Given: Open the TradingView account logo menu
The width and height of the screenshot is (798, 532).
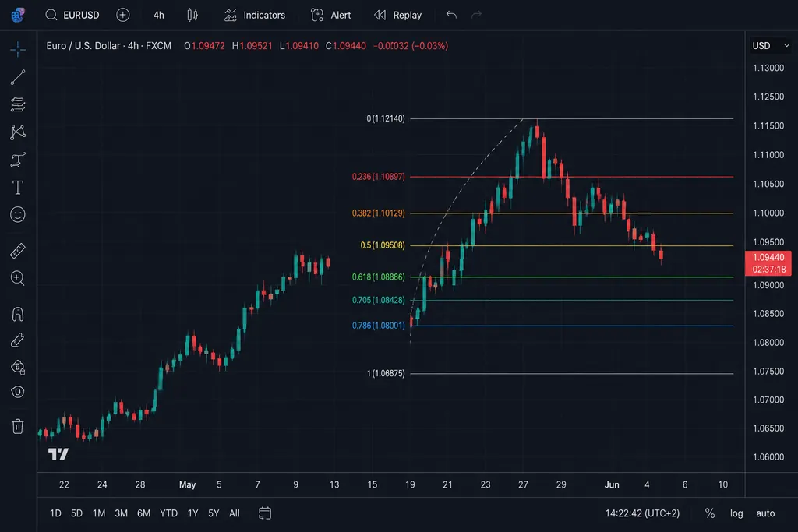Looking at the screenshot, I should tap(18, 16).
